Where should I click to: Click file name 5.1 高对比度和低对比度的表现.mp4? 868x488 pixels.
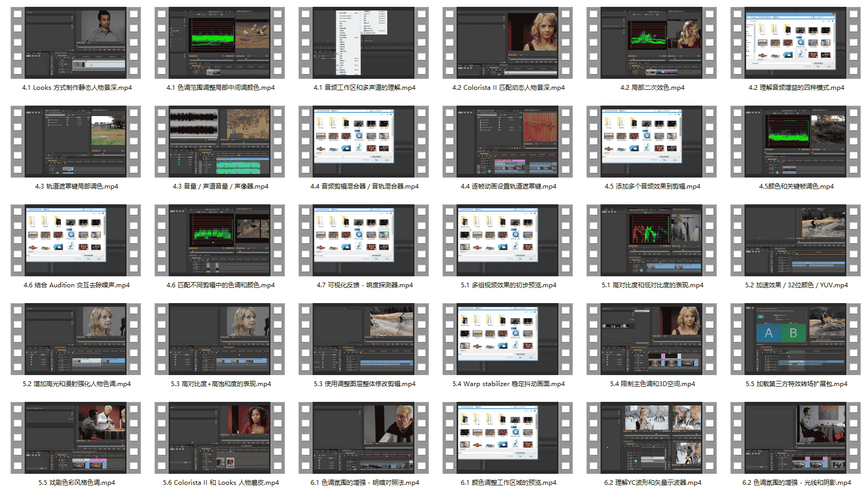652,285
